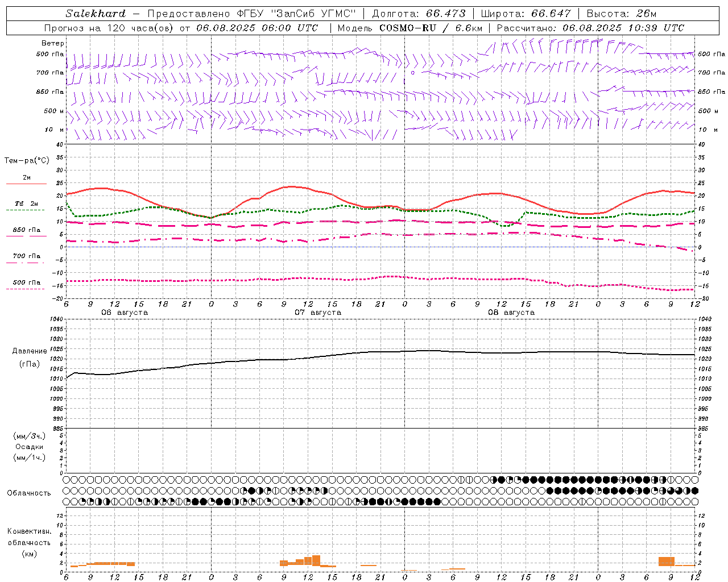
Task: Click the 08 августа date label
Action: click(x=511, y=313)
